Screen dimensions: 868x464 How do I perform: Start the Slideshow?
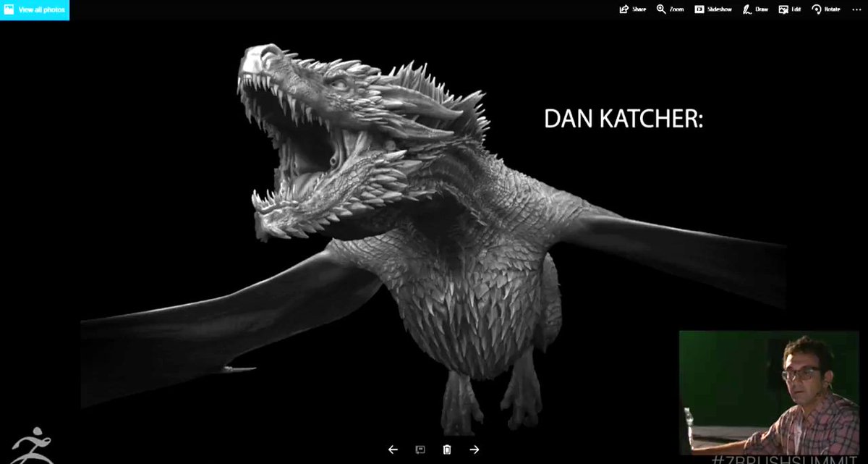point(713,9)
